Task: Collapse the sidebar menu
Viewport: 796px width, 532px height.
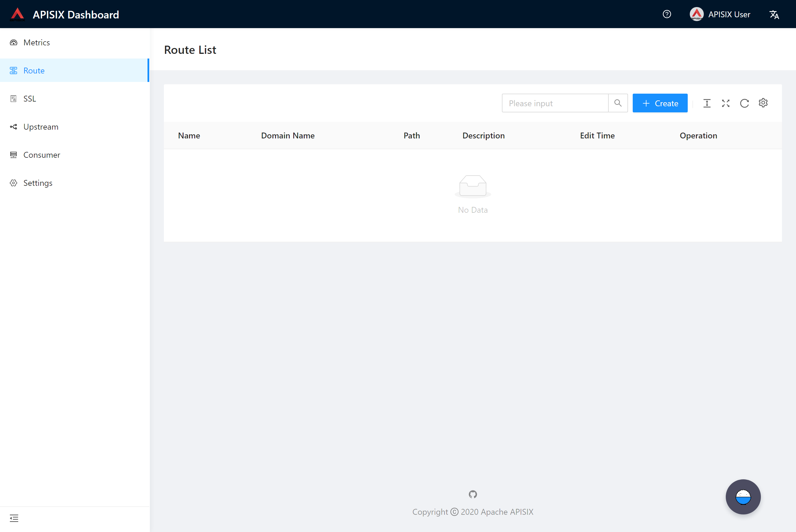Action: tap(14, 518)
